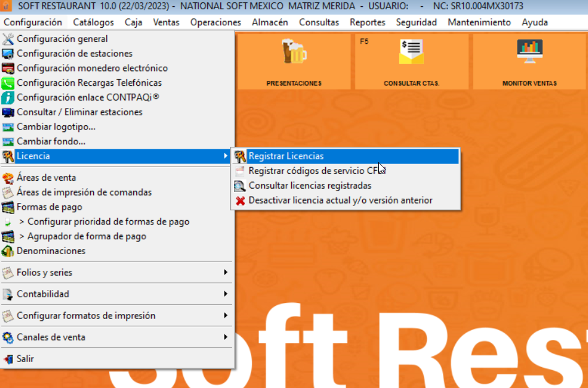
Task: Open the Consultas menu
Action: coord(319,22)
